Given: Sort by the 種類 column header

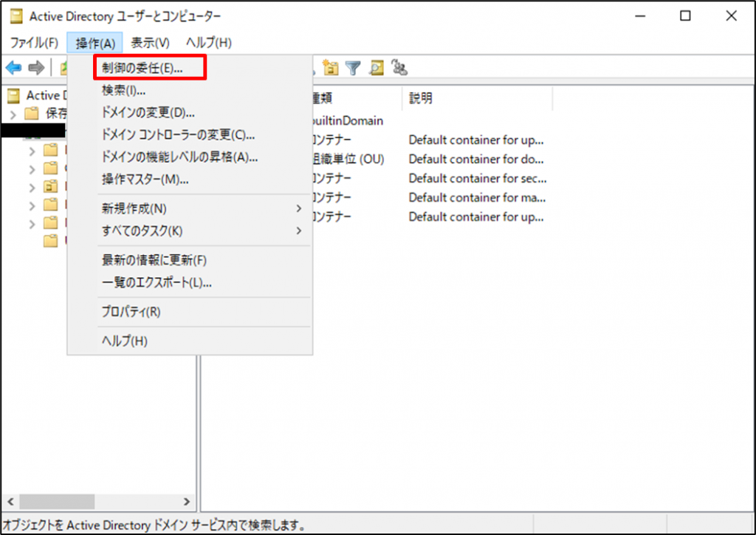Looking at the screenshot, I should pos(357,98).
